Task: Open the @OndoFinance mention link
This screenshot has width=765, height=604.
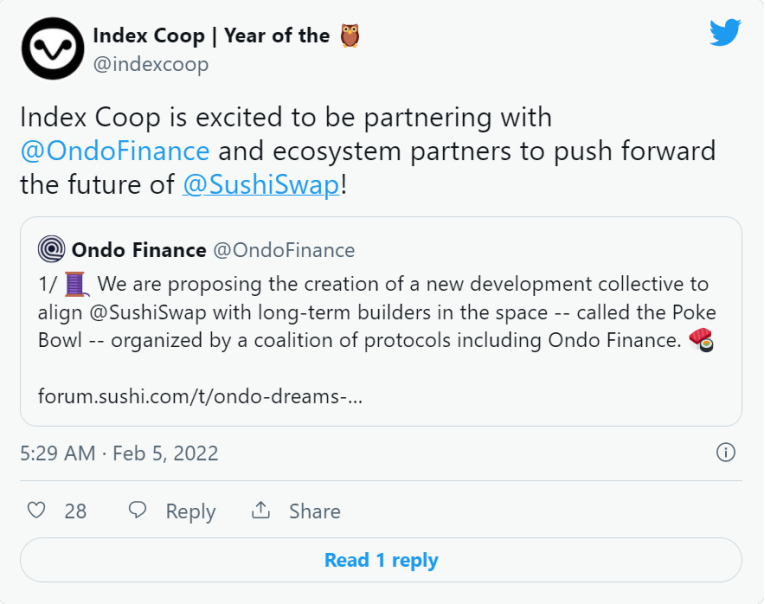Action: pos(115,151)
